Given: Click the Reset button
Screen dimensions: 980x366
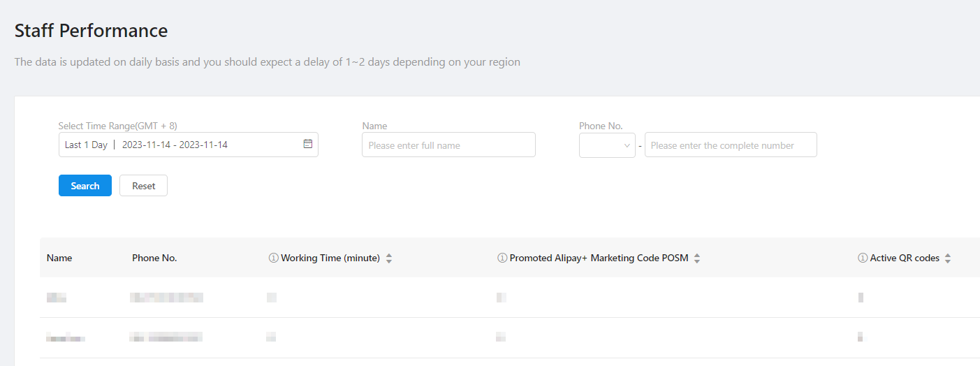Looking at the screenshot, I should 144,186.
